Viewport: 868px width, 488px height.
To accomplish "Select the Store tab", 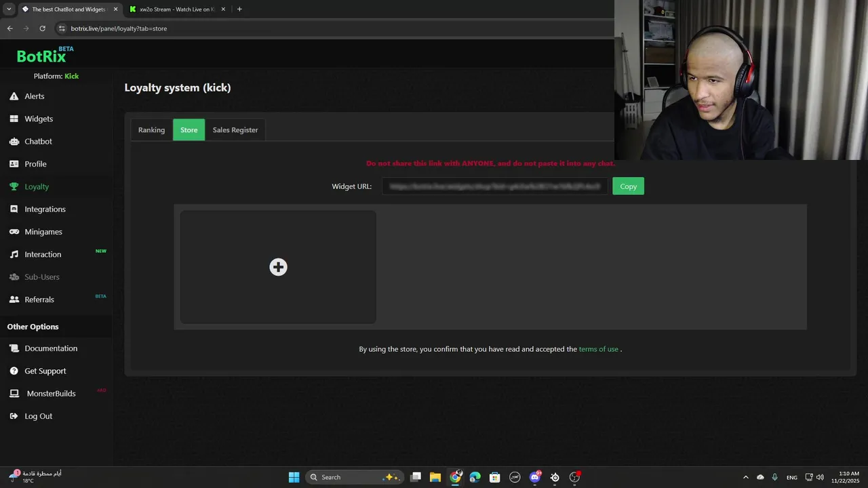I will coord(189,130).
